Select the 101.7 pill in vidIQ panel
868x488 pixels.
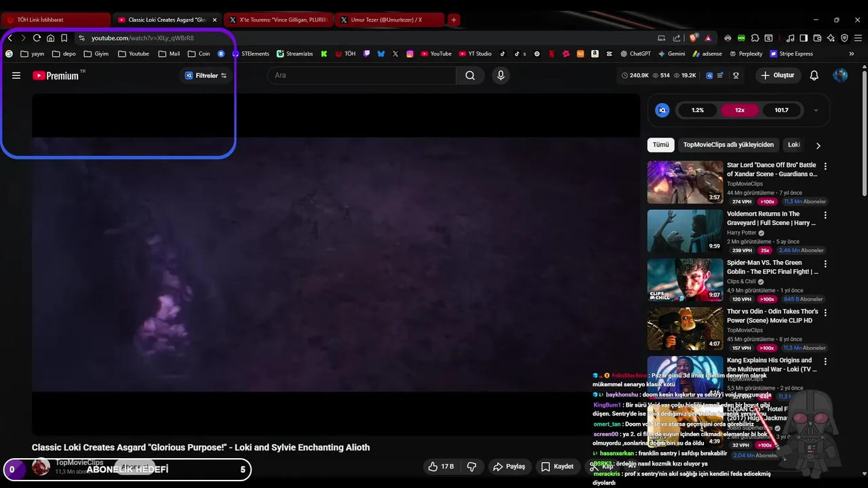[781, 110]
